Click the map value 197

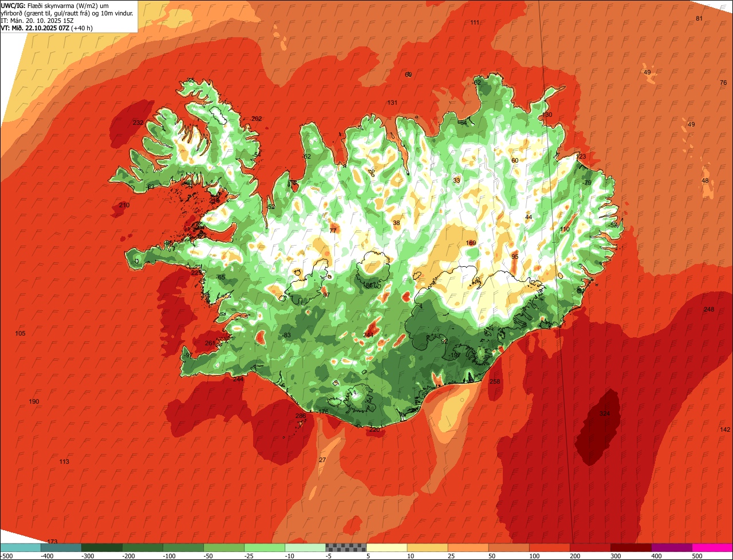coord(456,356)
